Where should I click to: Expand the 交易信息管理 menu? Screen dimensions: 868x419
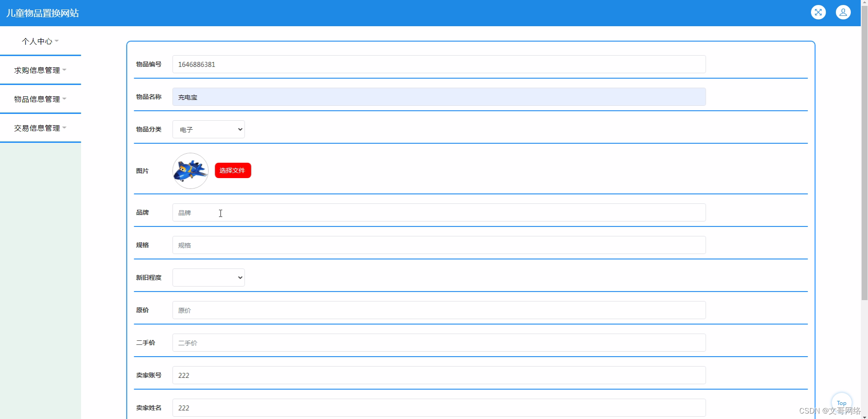pyautogui.click(x=40, y=128)
